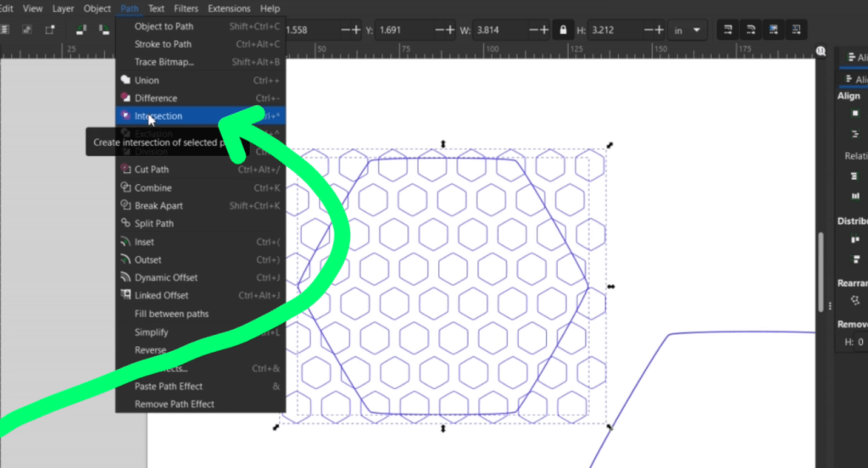Open the Filters menu
The height and width of the screenshot is (468, 868).
click(186, 8)
